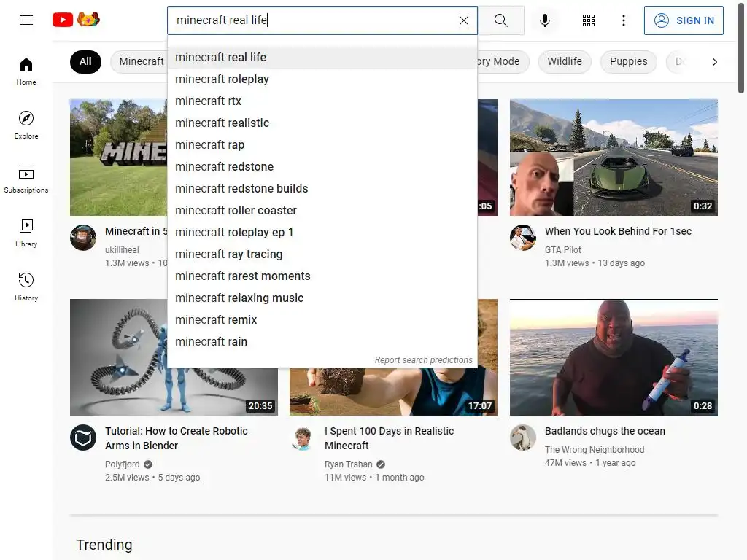
Task: Select the chip ending in 'ory Mode'
Action: pyautogui.click(x=503, y=61)
